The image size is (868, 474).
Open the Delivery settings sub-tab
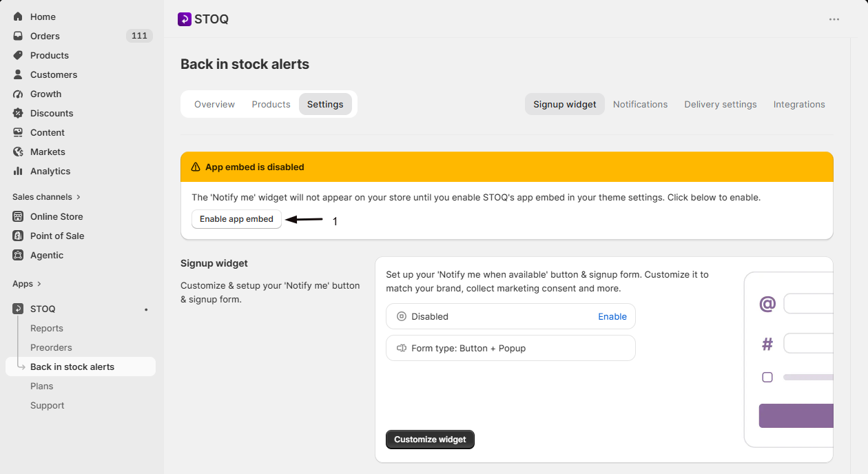[721, 104]
